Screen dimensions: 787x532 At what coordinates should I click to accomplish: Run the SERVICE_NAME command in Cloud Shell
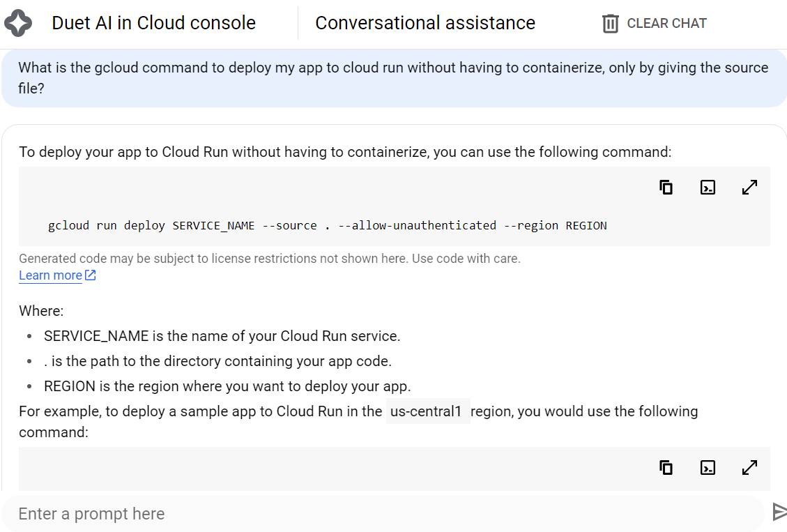pos(708,188)
